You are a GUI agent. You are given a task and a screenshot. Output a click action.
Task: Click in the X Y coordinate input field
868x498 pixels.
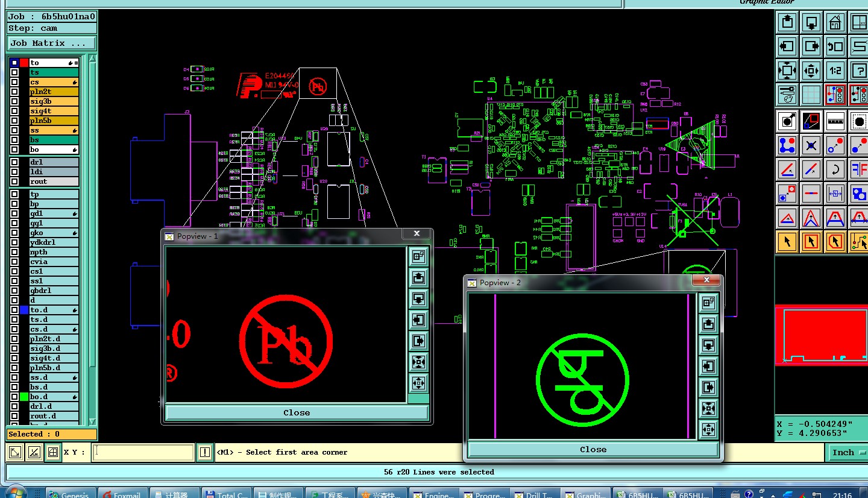coord(143,452)
